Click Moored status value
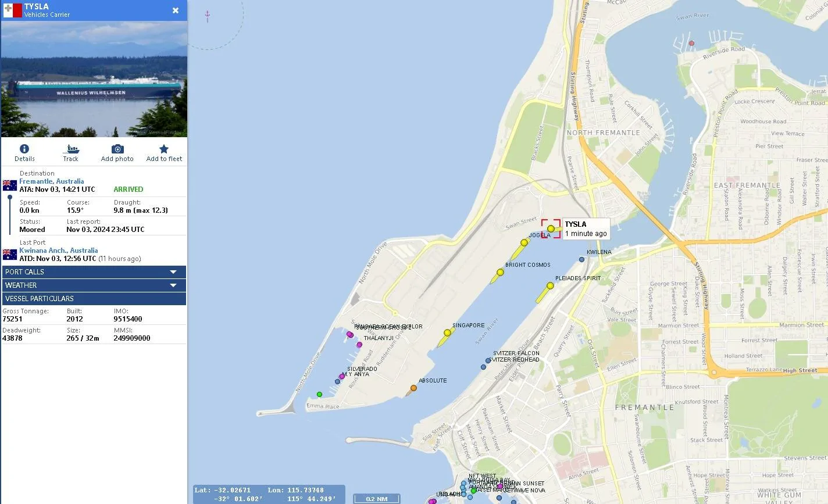Screen dimensions: 828x504 (32, 230)
